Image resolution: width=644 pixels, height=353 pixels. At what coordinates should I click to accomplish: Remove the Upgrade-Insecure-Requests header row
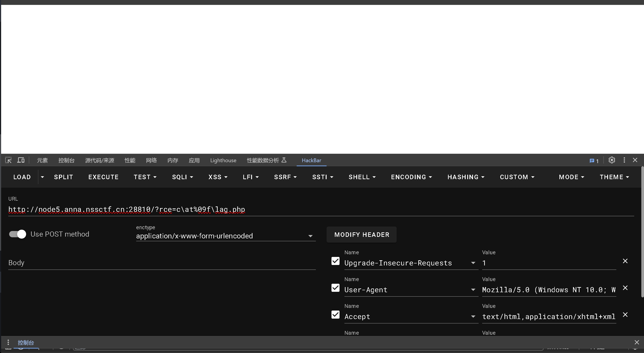click(625, 261)
